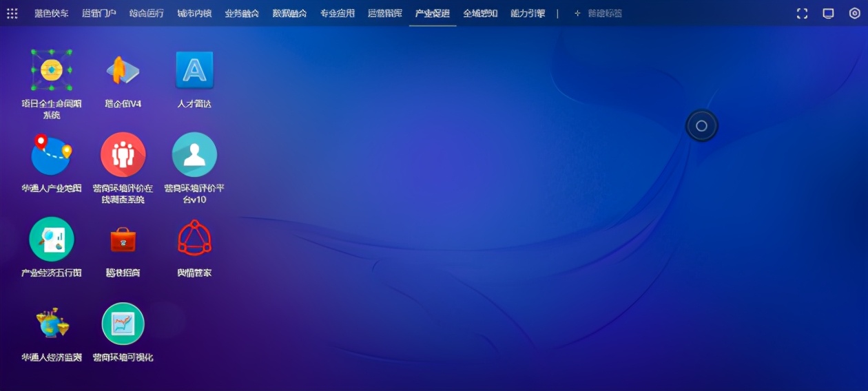Click the fullscreen icon in top bar

point(802,13)
